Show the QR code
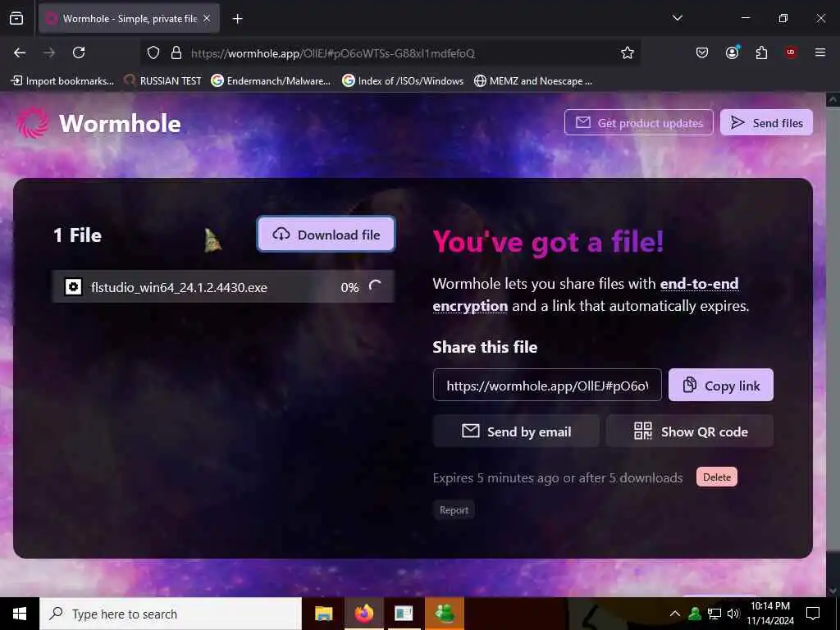The image size is (840, 630). [x=690, y=431]
